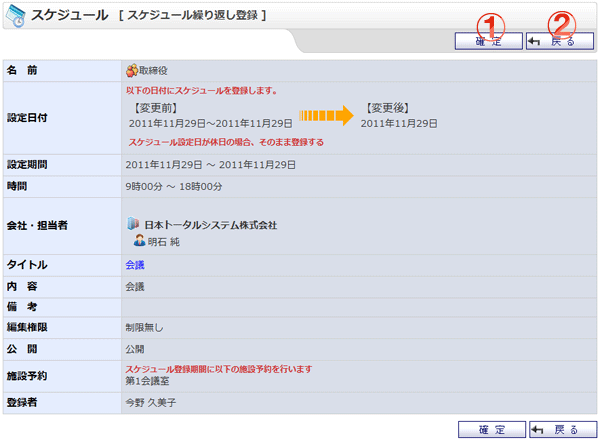Click the building icon beside 日本トータルシステム株式会社
600x440 pixels.
tap(134, 224)
